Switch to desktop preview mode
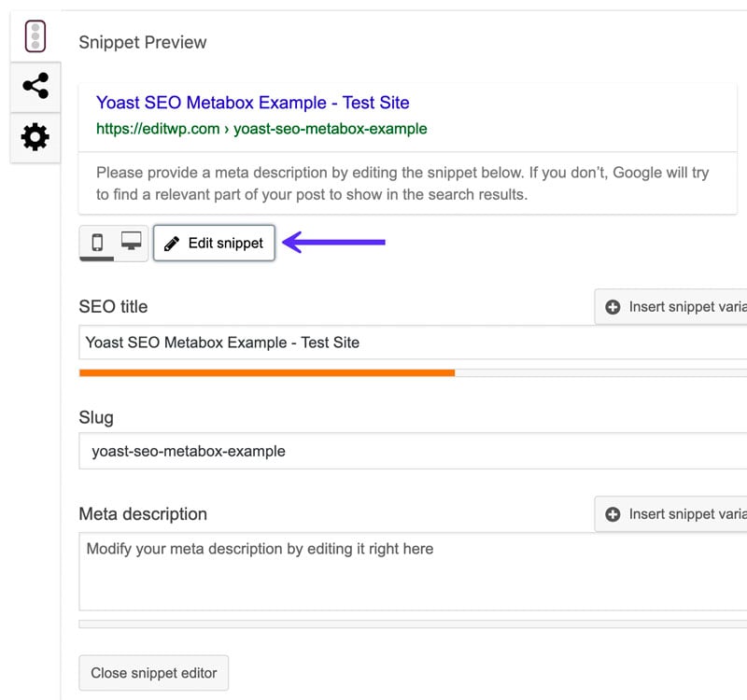Image resolution: width=747 pixels, height=700 pixels. pos(131,242)
